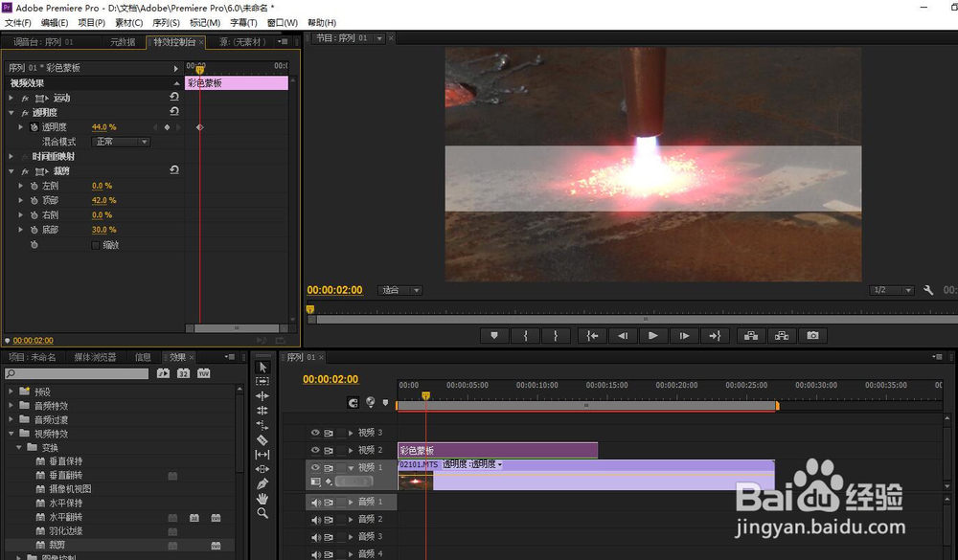958x560 pixels.
Task: Toggle stopwatch animation for 左侧
Action: tap(34, 186)
